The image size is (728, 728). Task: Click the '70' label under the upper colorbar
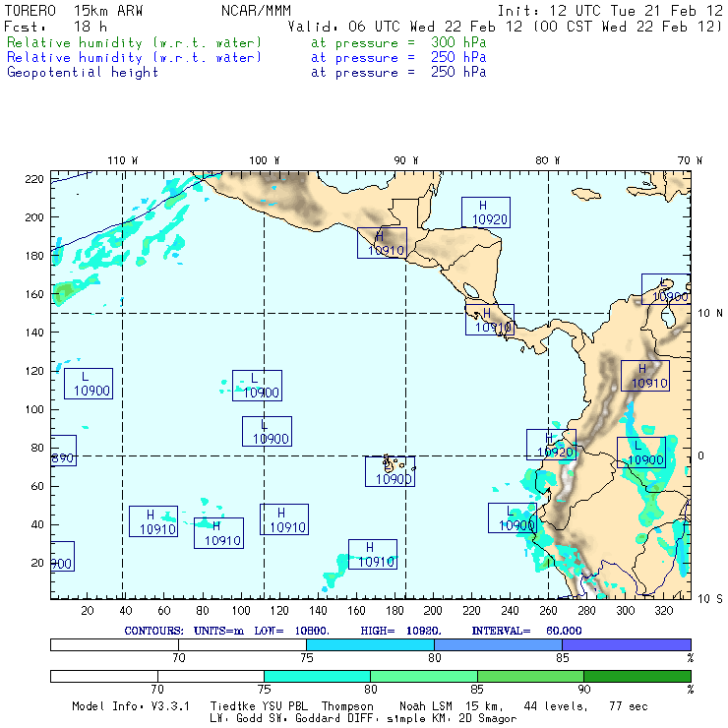click(x=179, y=658)
